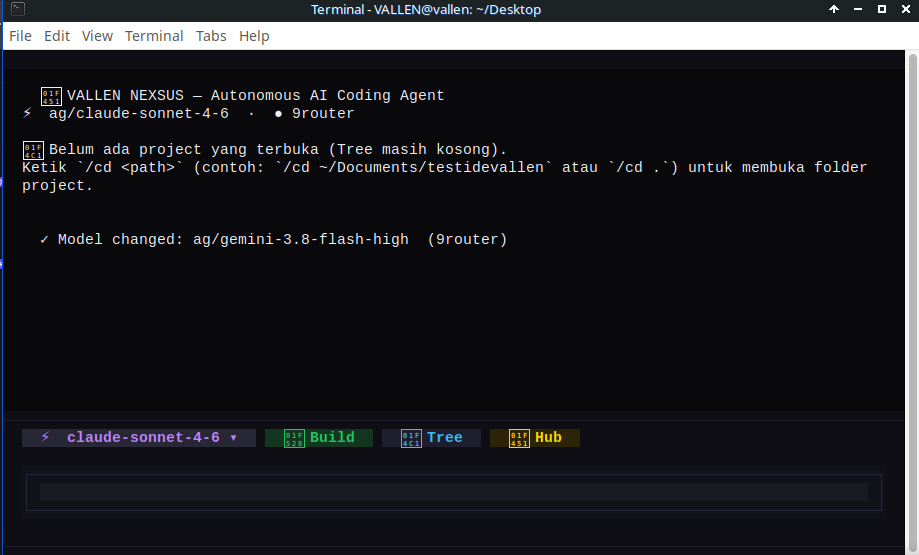919x555 pixels.
Task: Click the lightning icon before ag/claude-sonnet-4-6
Action: point(27,113)
